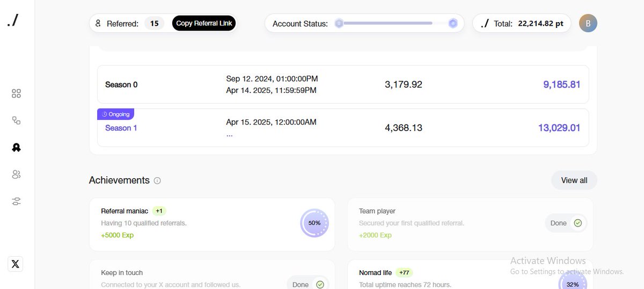
Task: Select the Season 0 row label
Action: (121, 84)
